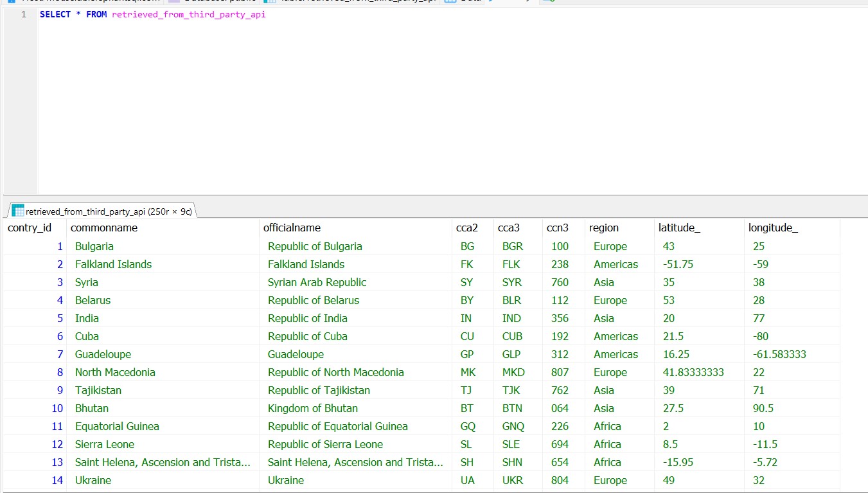Screen dimensions: 868x493
Task: Select the 'Republic of Tajikistan' cell
Action: (x=355, y=390)
